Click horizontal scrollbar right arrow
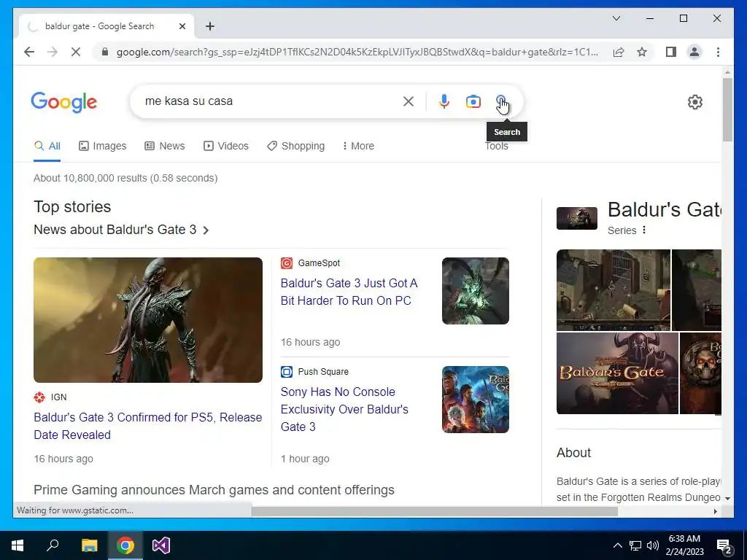 [x=715, y=511]
